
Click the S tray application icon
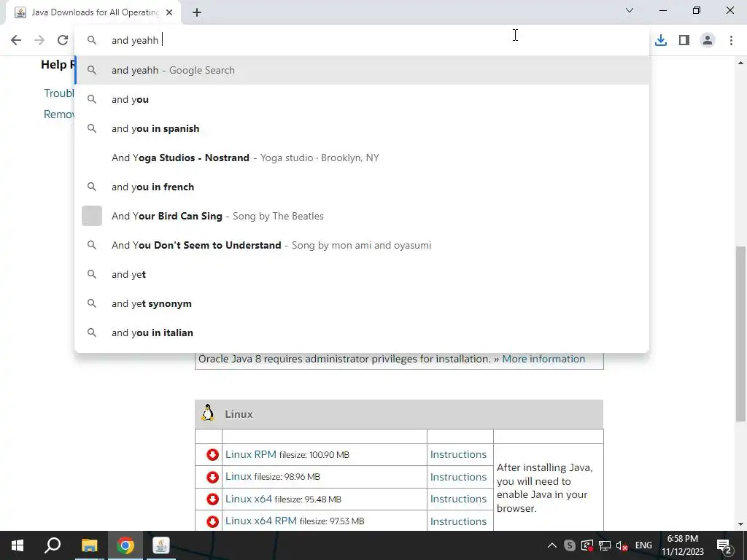coord(569,545)
